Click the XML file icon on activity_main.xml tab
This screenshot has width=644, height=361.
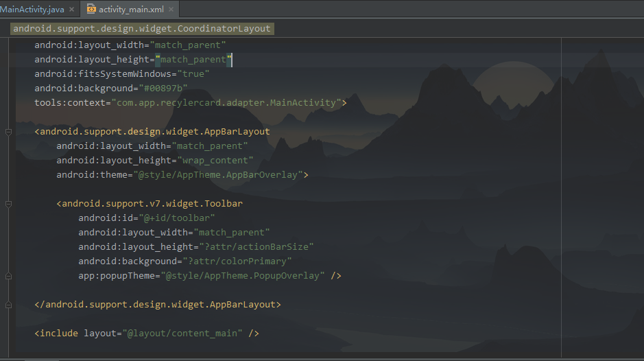coord(91,9)
